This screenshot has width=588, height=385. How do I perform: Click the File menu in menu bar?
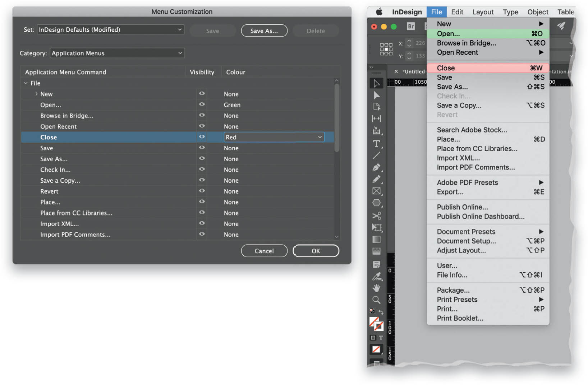pos(436,12)
